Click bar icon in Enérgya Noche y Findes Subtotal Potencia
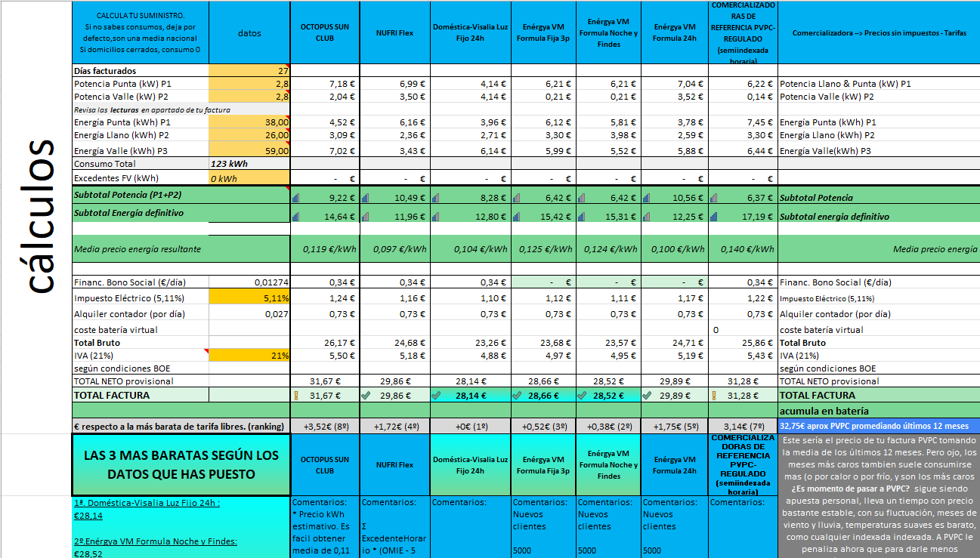This screenshot has height=558, width=980. [x=581, y=198]
